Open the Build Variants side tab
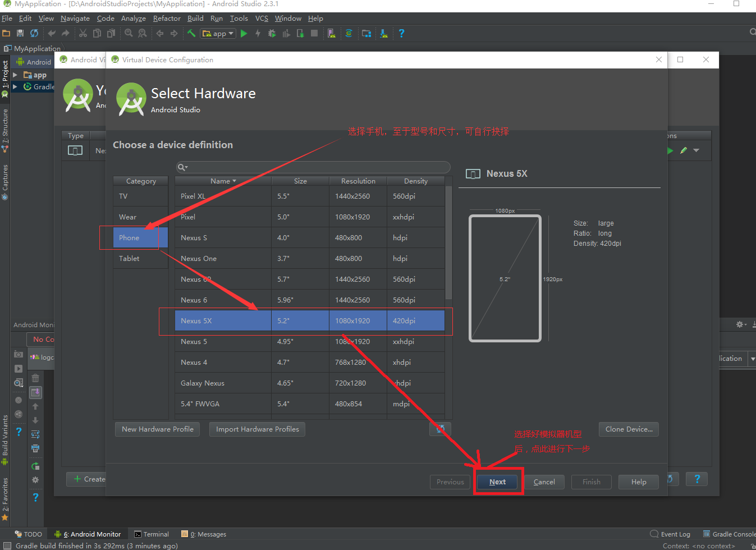 [5, 440]
